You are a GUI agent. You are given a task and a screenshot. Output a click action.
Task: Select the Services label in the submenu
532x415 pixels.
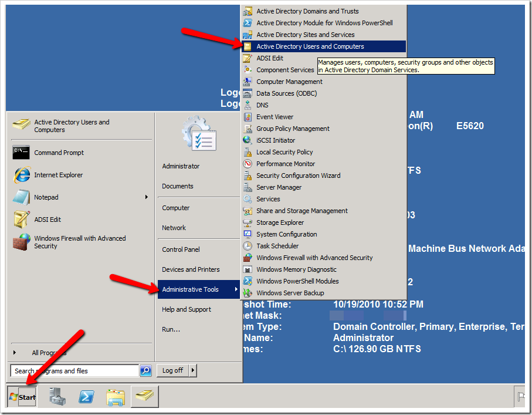pyautogui.click(x=268, y=199)
